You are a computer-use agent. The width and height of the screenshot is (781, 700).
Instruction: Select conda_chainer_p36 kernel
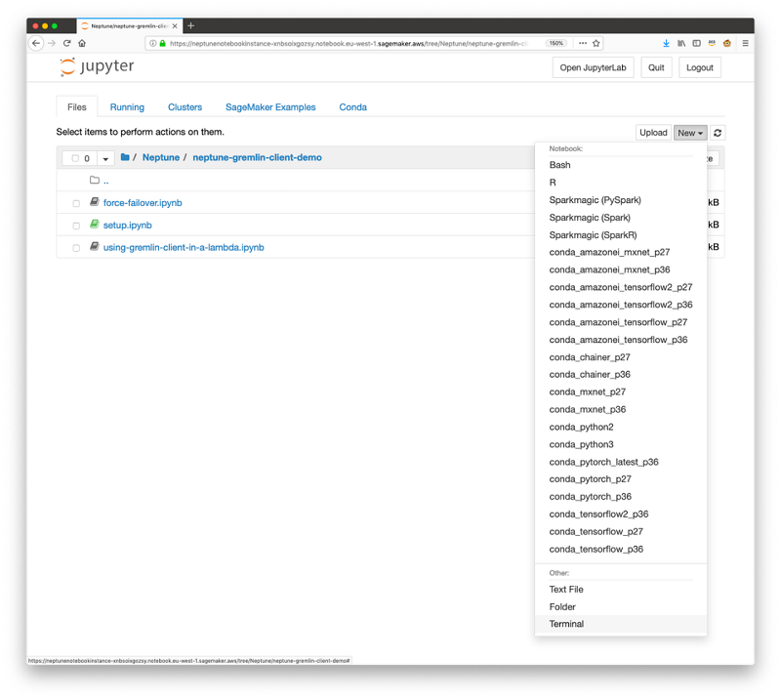click(x=621, y=374)
